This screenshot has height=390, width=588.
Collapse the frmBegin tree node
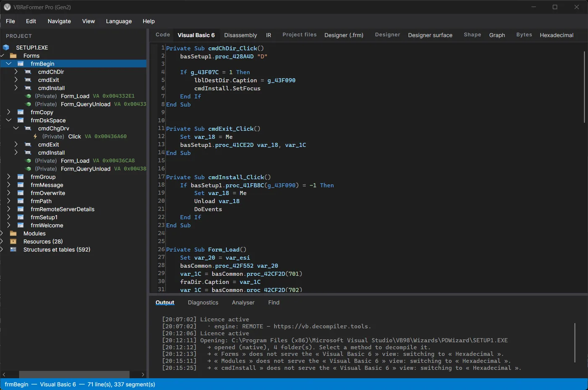point(8,64)
